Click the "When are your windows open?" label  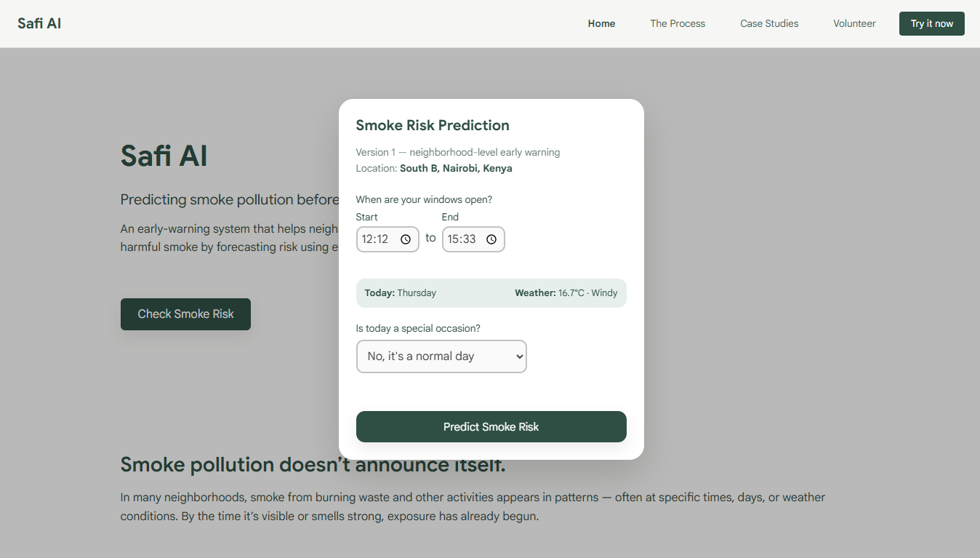pos(424,199)
